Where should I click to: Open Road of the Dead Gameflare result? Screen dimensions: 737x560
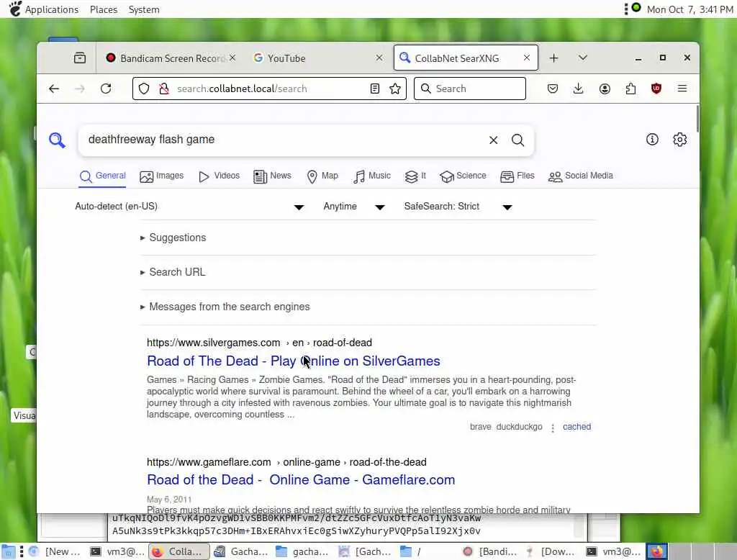click(301, 479)
